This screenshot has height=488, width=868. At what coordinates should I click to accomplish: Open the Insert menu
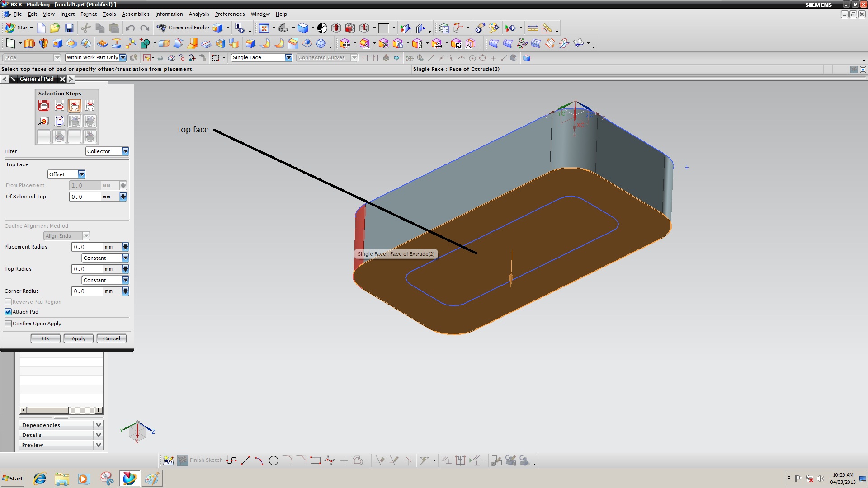pyautogui.click(x=68, y=14)
